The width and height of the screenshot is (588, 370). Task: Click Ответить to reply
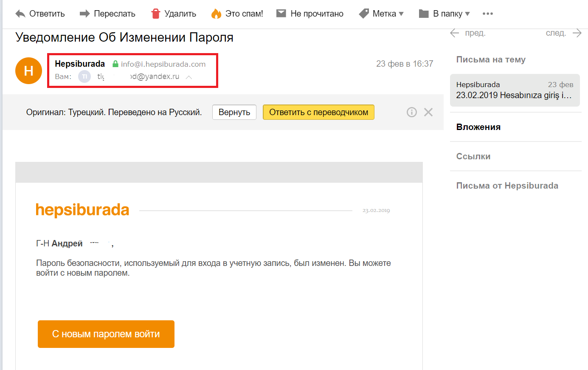47,14
